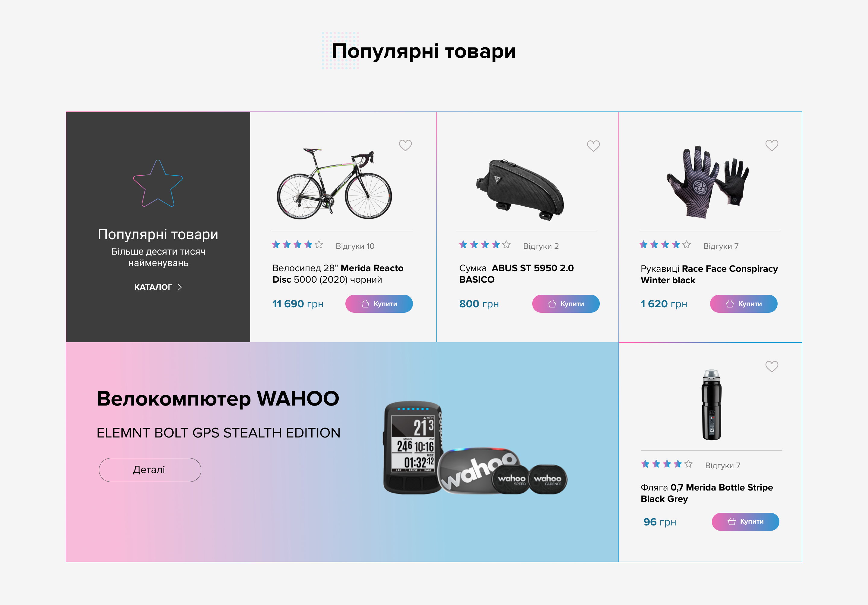Buy the Merida Reacto bicycle
The height and width of the screenshot is (605, 868).
pos(379,304)
